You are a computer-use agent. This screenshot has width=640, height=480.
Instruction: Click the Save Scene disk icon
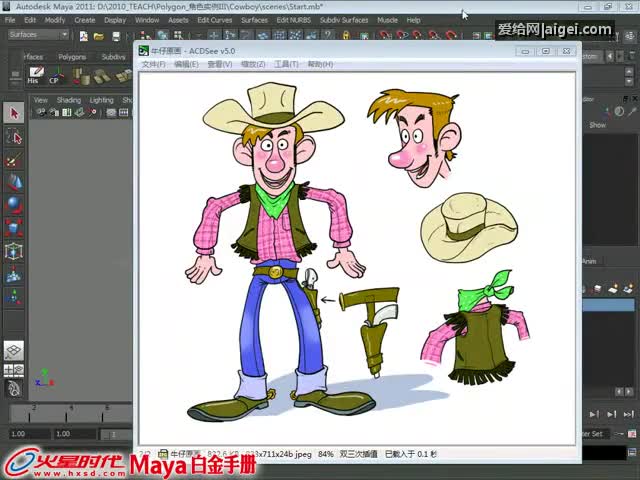[116, 36]
